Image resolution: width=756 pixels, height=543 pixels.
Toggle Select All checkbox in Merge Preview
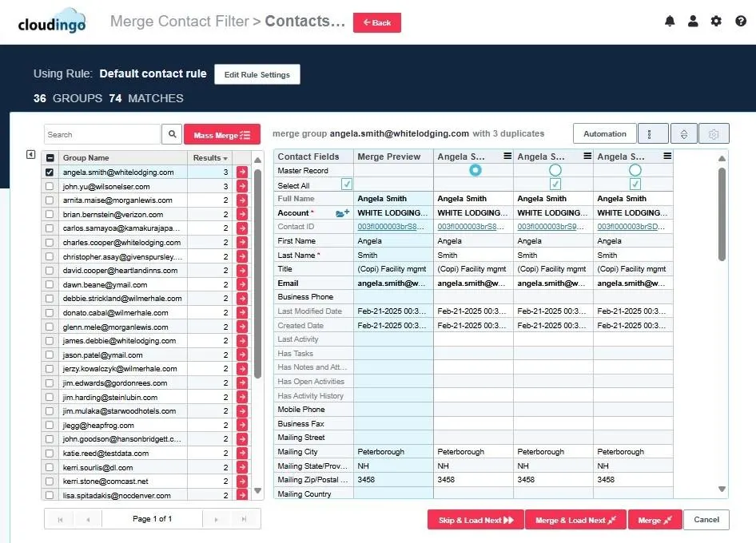[347, 184]
